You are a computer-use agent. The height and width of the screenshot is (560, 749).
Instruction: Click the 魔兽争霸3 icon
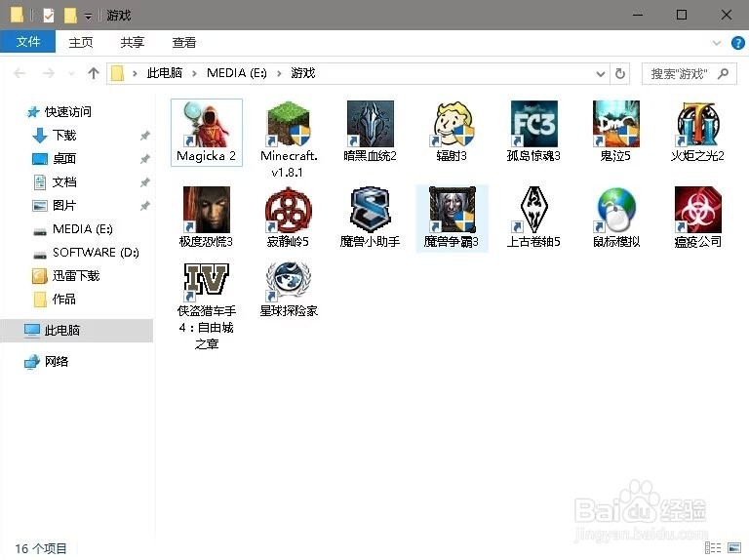pyautogui.click(x=452, y=210)
